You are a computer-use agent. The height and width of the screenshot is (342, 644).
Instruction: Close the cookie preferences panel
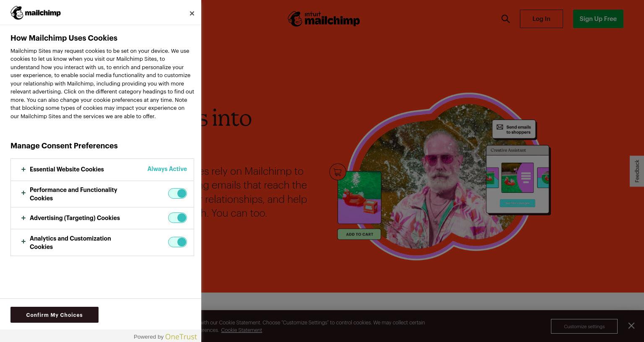192,13
